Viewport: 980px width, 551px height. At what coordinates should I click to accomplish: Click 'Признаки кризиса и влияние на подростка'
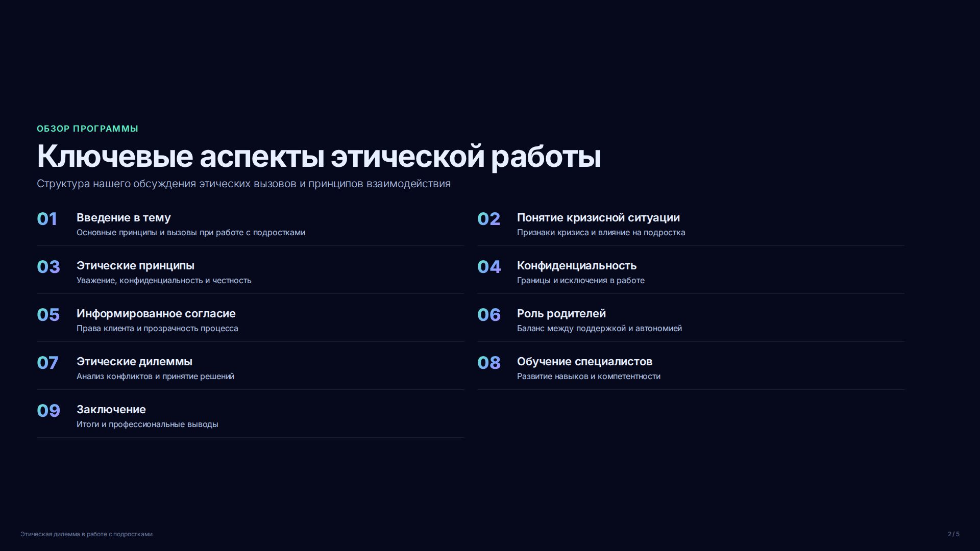click(x=601, y=233)
